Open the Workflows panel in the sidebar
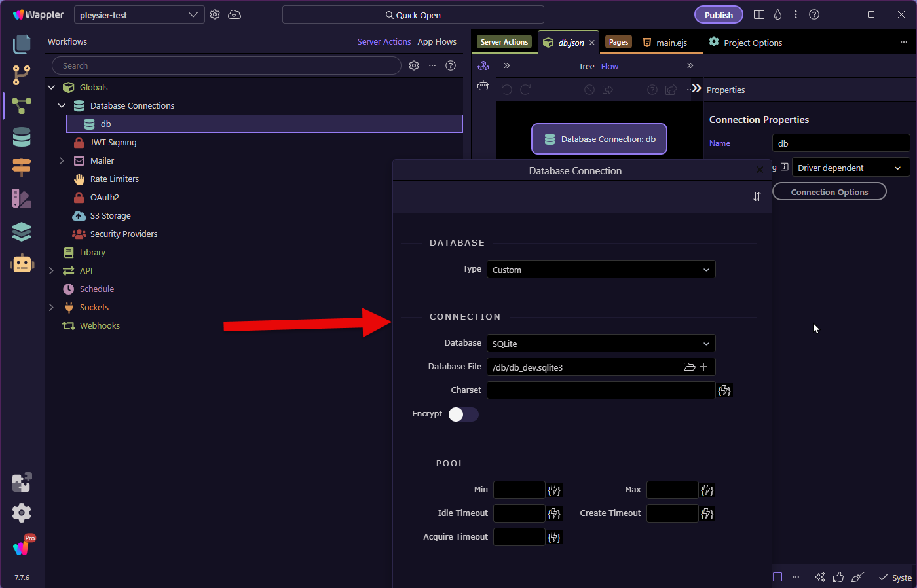The image size is (917, 588). click(x=22, y=105)
